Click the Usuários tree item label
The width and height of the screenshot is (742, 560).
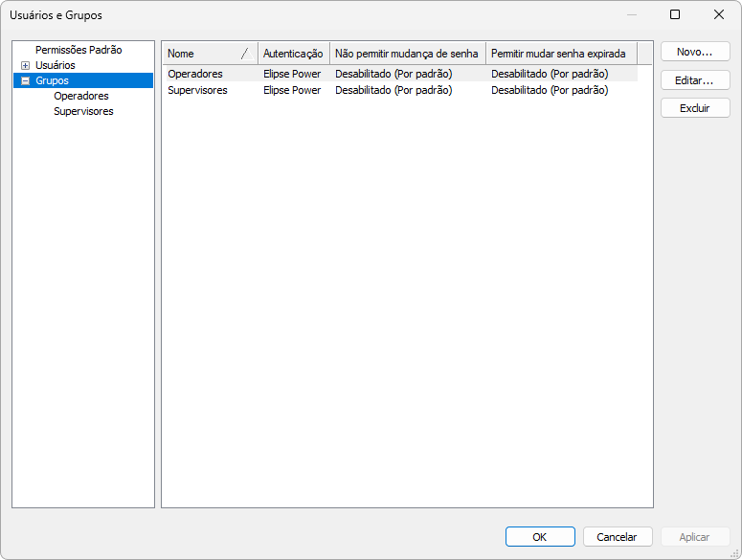(x=55, y=65)
